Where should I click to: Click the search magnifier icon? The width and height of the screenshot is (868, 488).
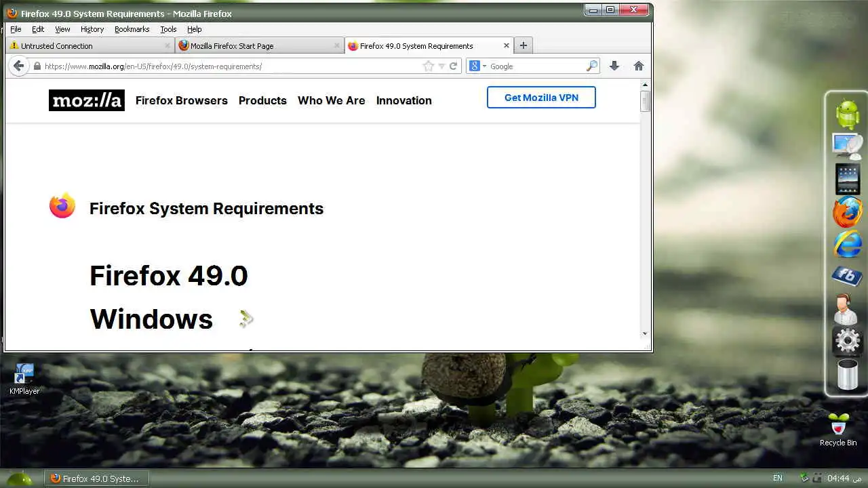(592, 66)
